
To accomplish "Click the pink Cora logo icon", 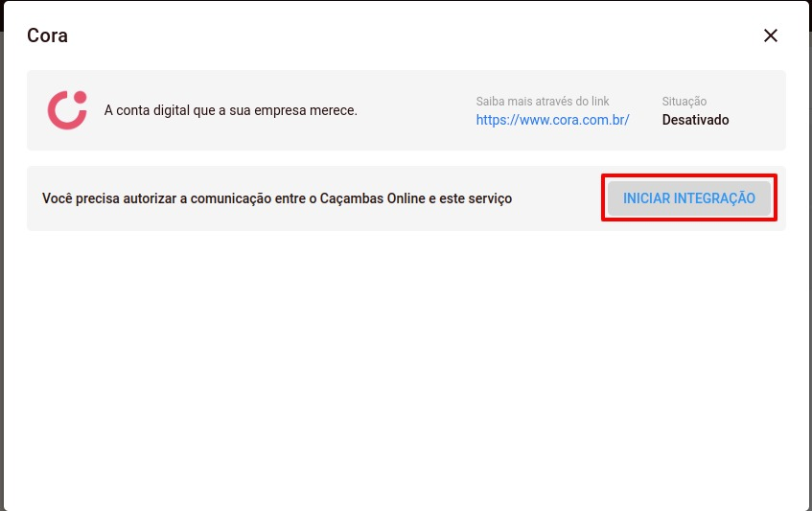I will pos(67,110).
